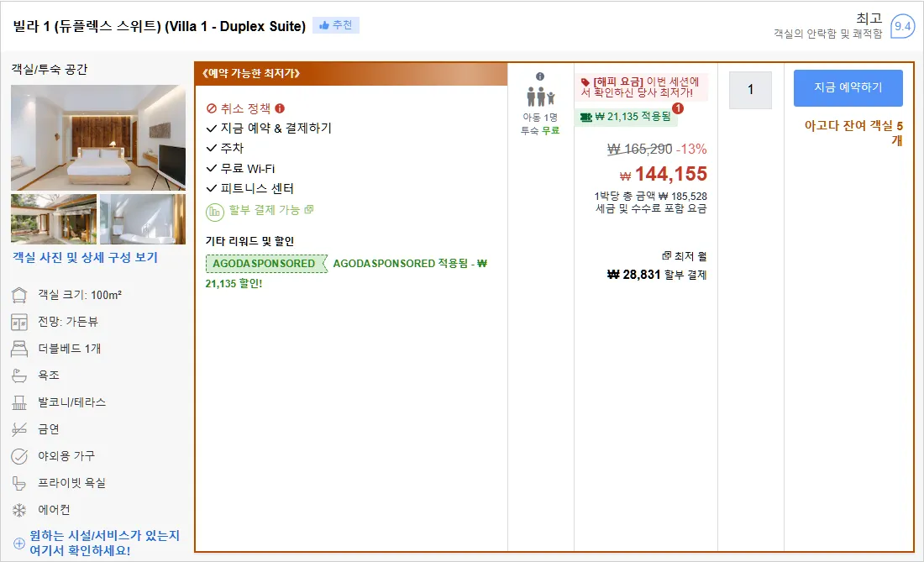Image resolution: width=924 pixels, height=562 pixels.
Task: Open the bathtub photo thumbnail
Action: [143, 218]
